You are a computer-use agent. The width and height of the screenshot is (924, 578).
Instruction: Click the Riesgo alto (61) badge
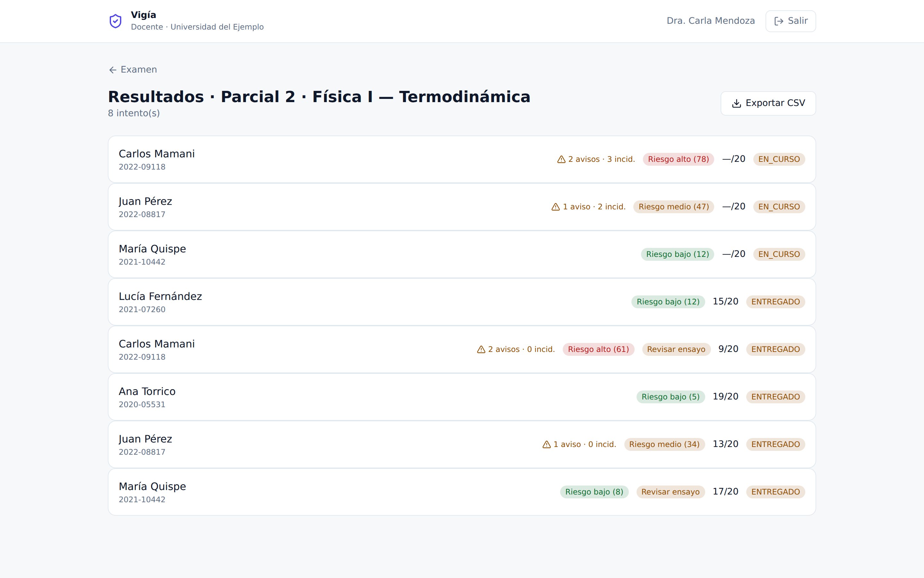pos(598,349)
